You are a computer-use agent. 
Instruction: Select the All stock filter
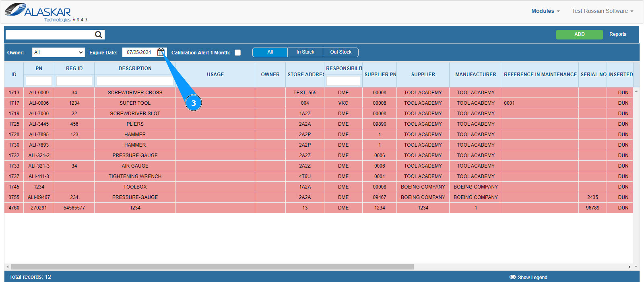(x=270, y=52)
